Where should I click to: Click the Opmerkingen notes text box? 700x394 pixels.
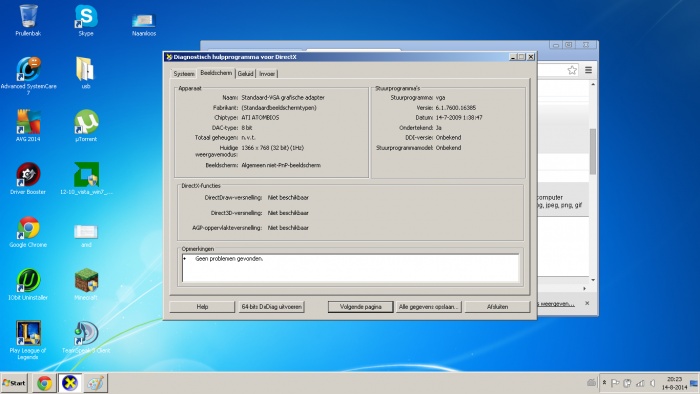pyautogui.click(x=351, y=268)
